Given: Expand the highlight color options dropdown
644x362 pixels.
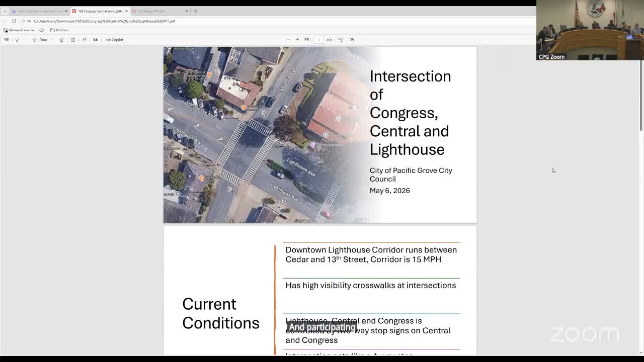Looking at the screenshot, I should coord(24,40).
